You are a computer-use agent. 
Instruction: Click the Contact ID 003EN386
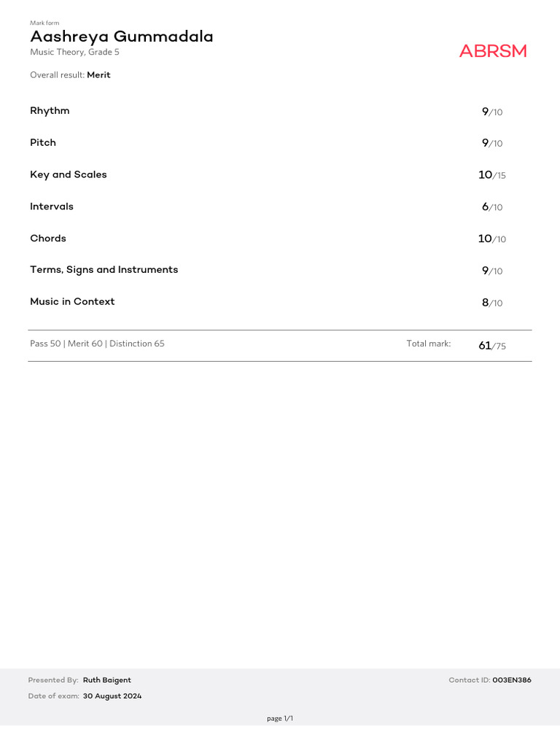(511, 681)
